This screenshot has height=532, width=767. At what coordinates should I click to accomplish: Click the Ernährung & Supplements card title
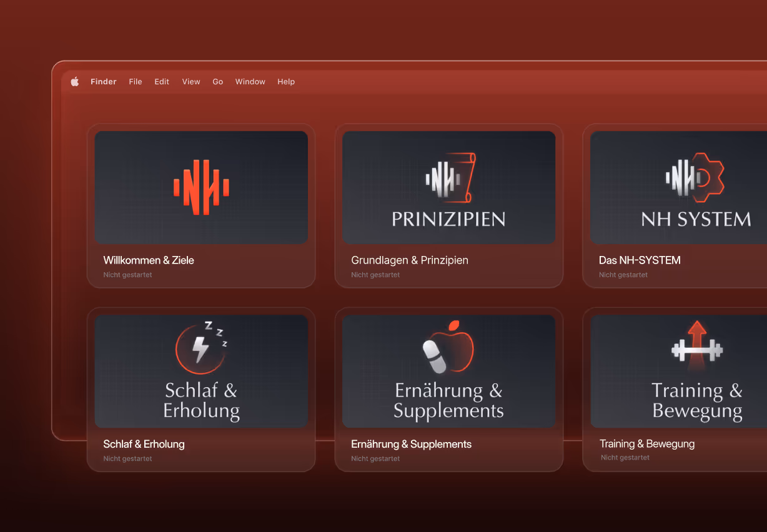coord(411,444)
